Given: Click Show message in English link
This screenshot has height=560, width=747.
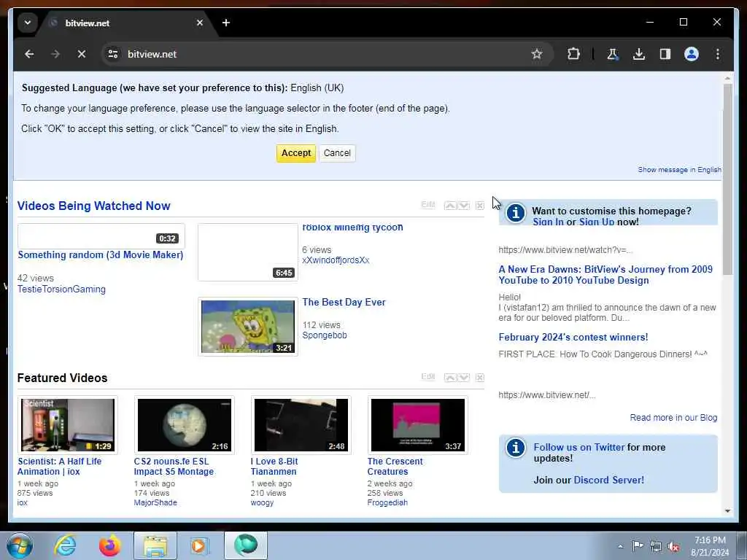Looking at the screenshot, I should click(x=679, y=170).
